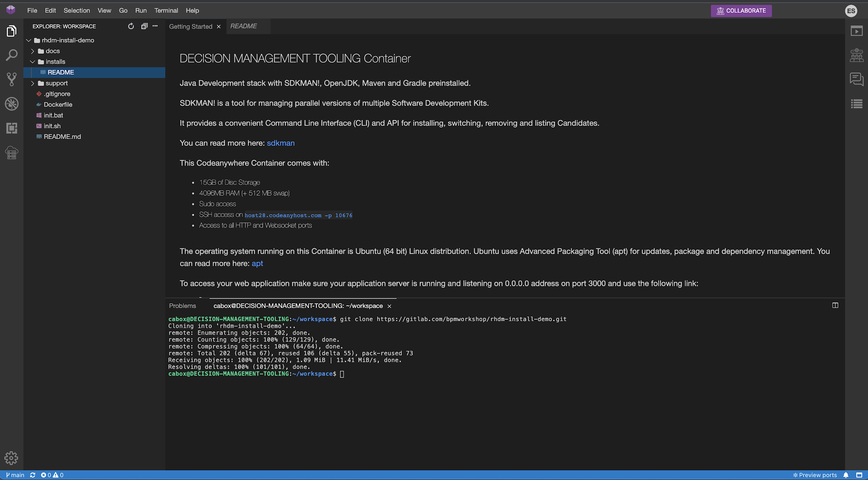Collapse the installs folder
868x480 pixels.
[33, 62]
